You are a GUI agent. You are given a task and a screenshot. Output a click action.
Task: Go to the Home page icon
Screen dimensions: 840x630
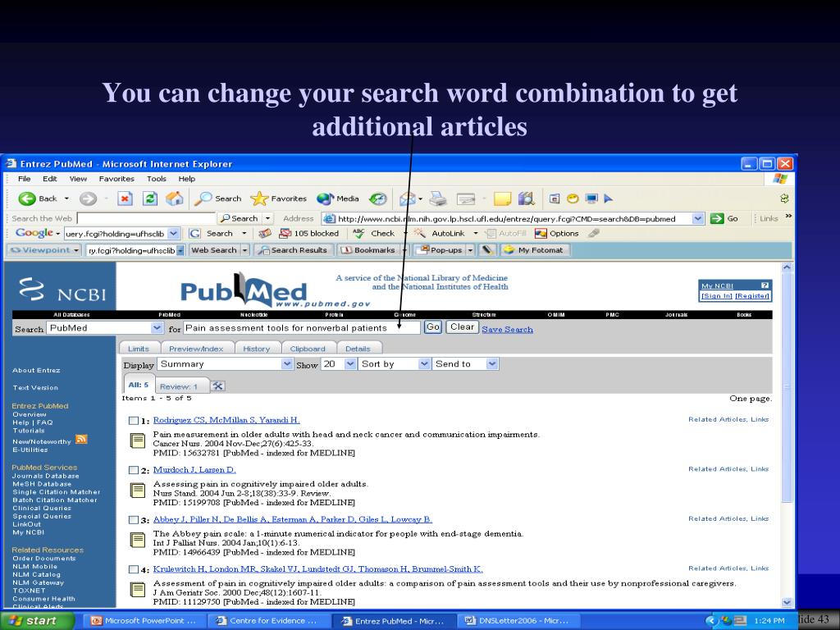[x=174, y=199]
